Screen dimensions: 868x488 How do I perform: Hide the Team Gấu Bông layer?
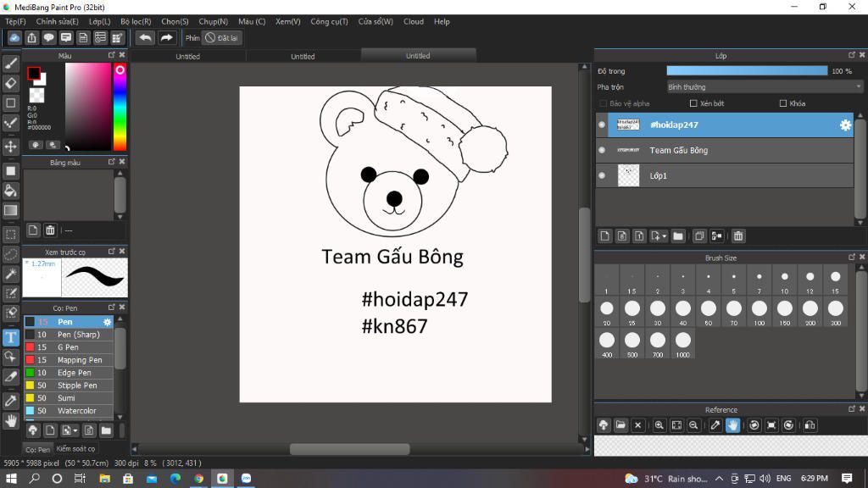point(602,150)
